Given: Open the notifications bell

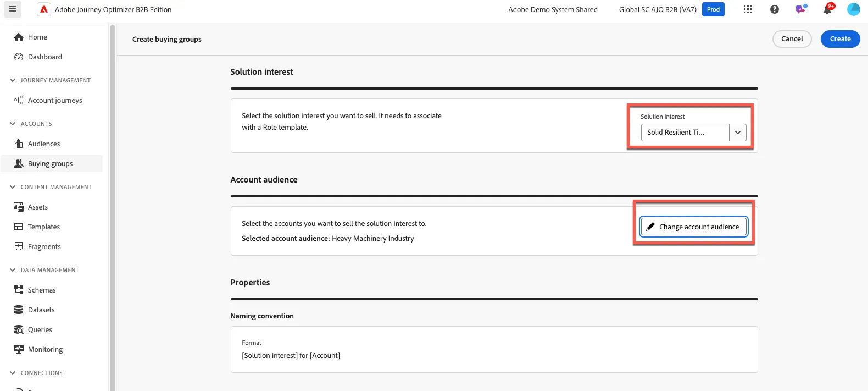Looking at the screenshot, I should click(827, 9).
